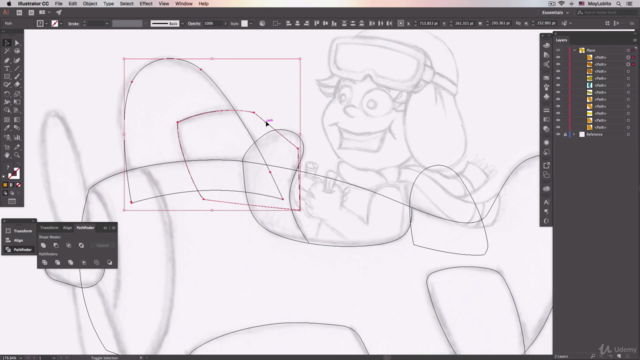Open Spotlight search in menu bar
This screenshot has height=360, width=640.
(619, 4)
